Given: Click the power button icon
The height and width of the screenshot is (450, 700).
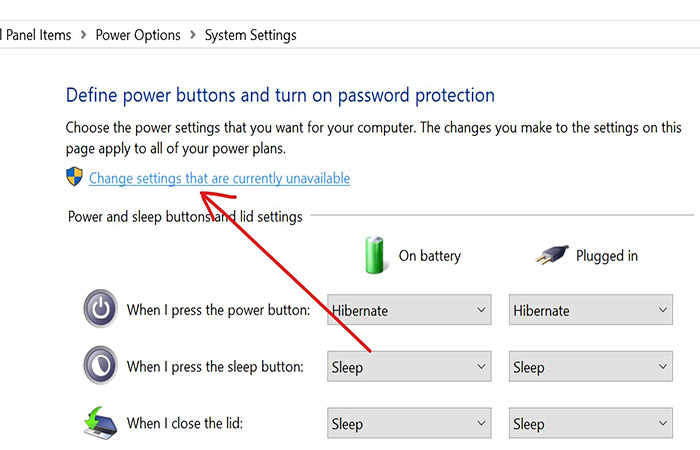Looking at the screenshot, I should pos(100,308).
